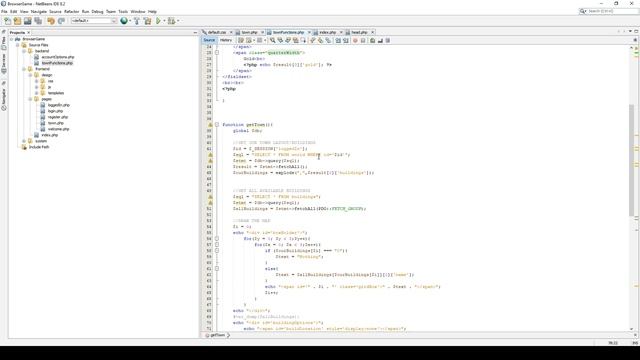Open the <default> configuration combo box
This screenshot has width=640, height=360.
(94, 21)
